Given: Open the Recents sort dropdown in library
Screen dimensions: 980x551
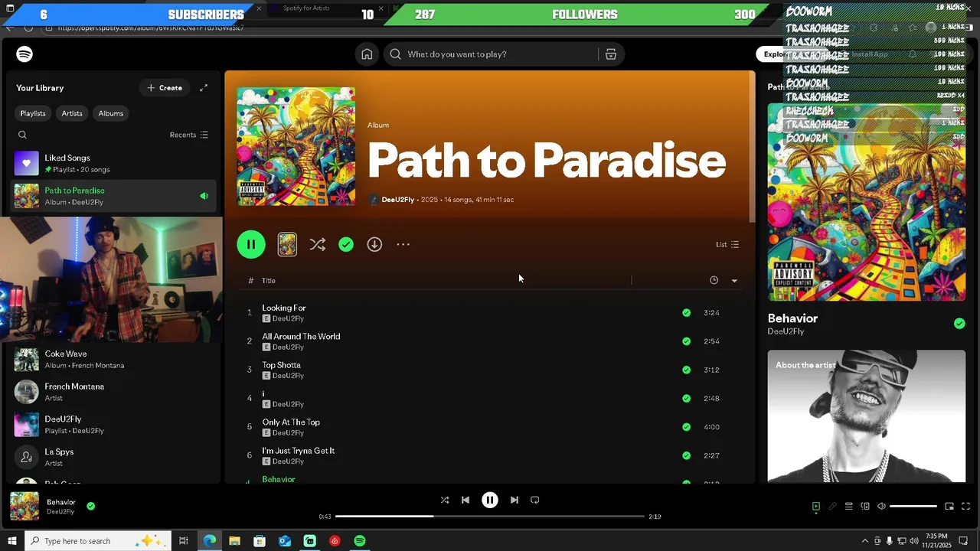Looking at the screenshot, I should (189, 135).
